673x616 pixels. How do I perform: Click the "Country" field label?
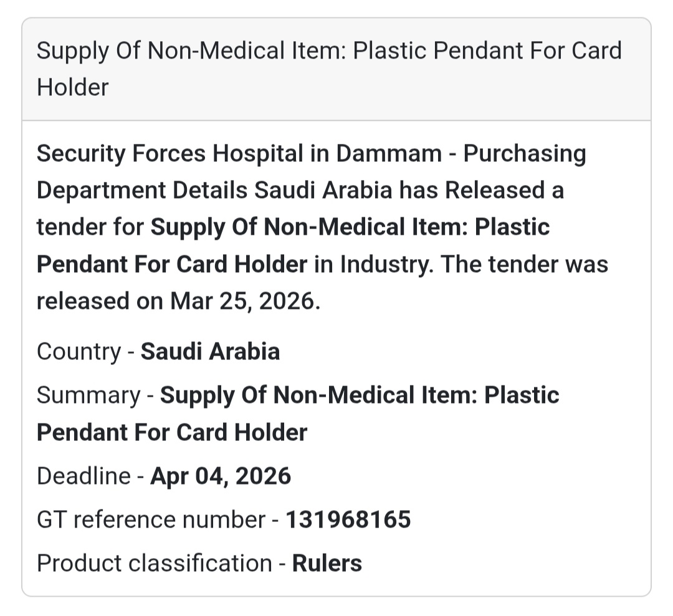tap(79, 352)
